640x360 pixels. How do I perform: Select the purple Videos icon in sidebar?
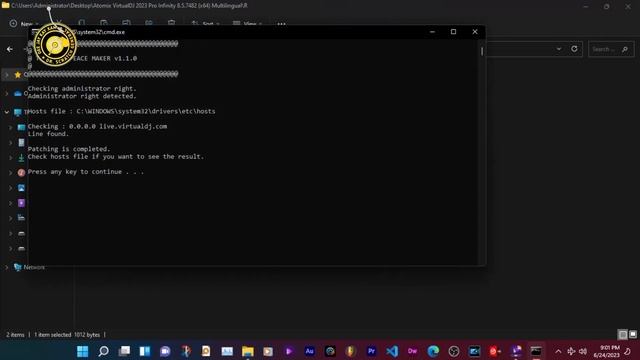click(x=21, y=203)
